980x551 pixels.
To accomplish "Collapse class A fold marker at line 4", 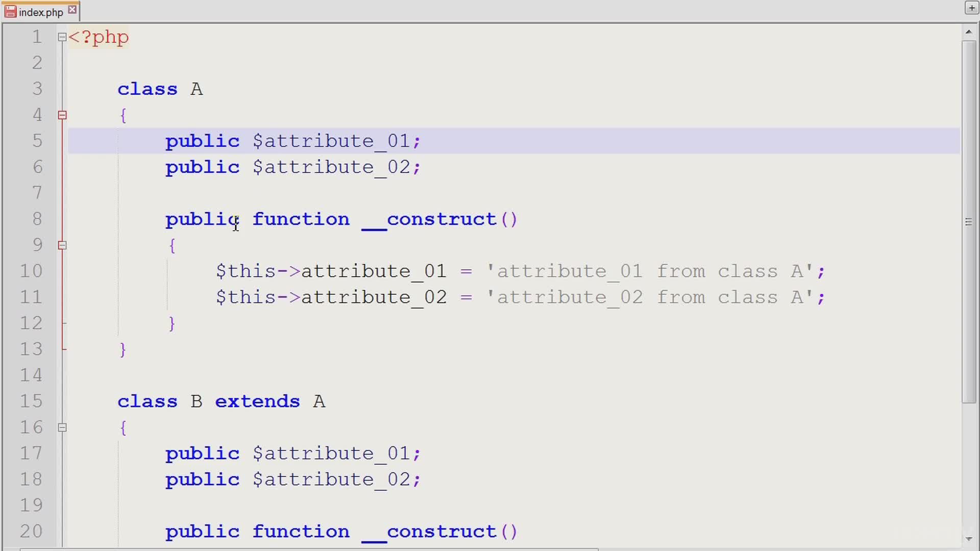I will coord(62,115).
